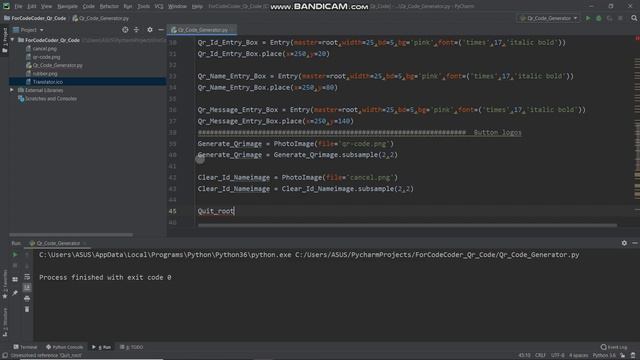This screenshot has height=360, width=640.
Task: Rerun the script from the Run panel
Action: click(15, 255)
